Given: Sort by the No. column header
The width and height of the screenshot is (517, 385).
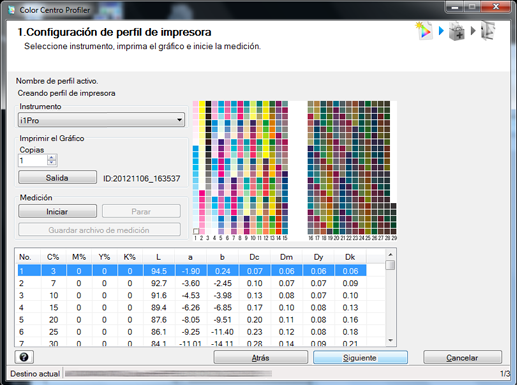Looking at the screenshot, I should pyautogui.click(x=28, y=257).
